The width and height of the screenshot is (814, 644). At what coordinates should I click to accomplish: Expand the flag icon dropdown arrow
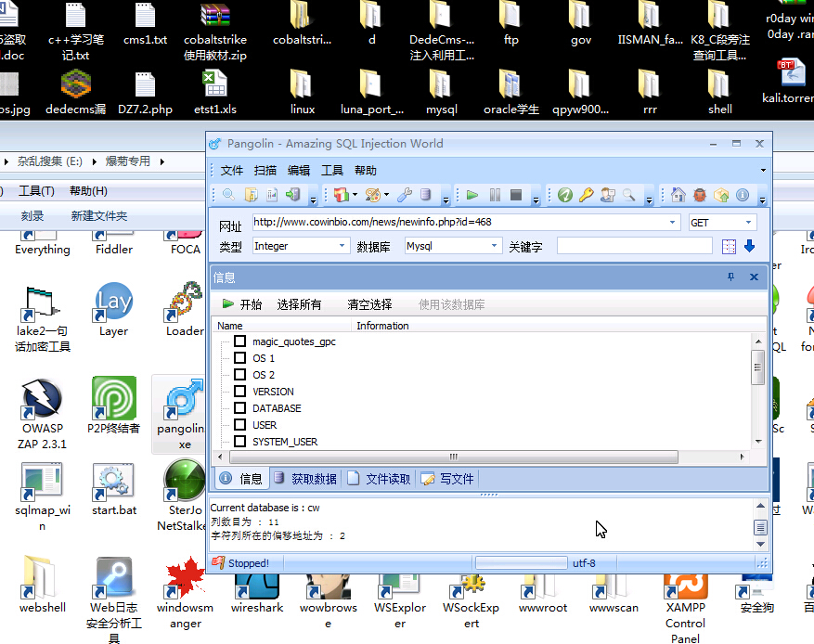click(355, 195)
